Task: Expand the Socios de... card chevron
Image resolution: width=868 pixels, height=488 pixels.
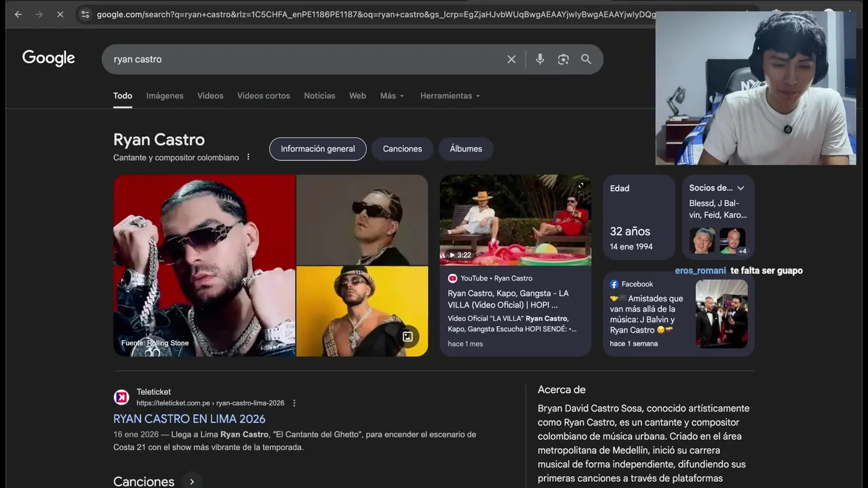Action: [x=741, y=188]
